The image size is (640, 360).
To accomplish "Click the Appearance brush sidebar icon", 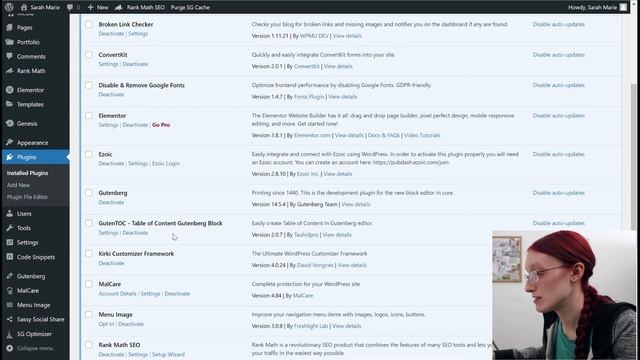I will 9,142.
